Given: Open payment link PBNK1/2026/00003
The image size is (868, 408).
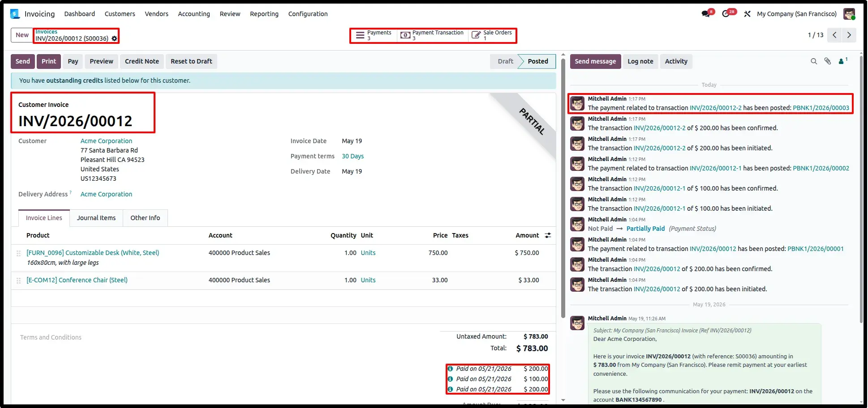Looking at the screenshot, I should point(821,108).
